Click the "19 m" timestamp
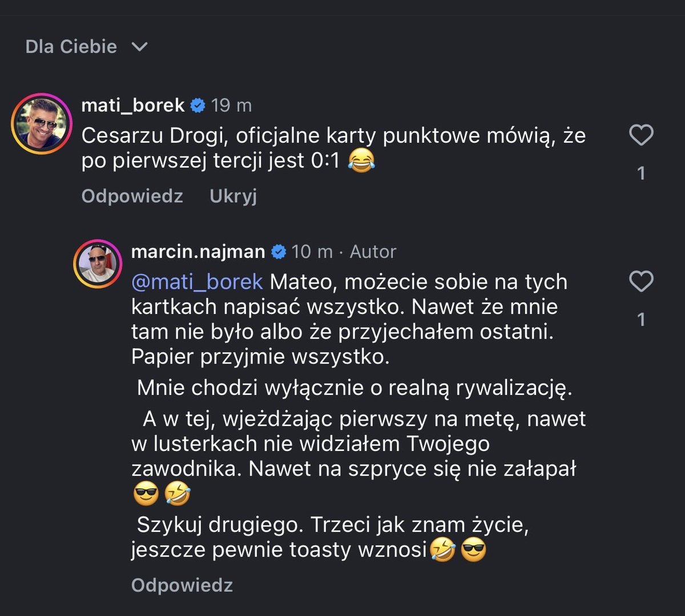Screen dimensions: 685x616 point(231,104)
